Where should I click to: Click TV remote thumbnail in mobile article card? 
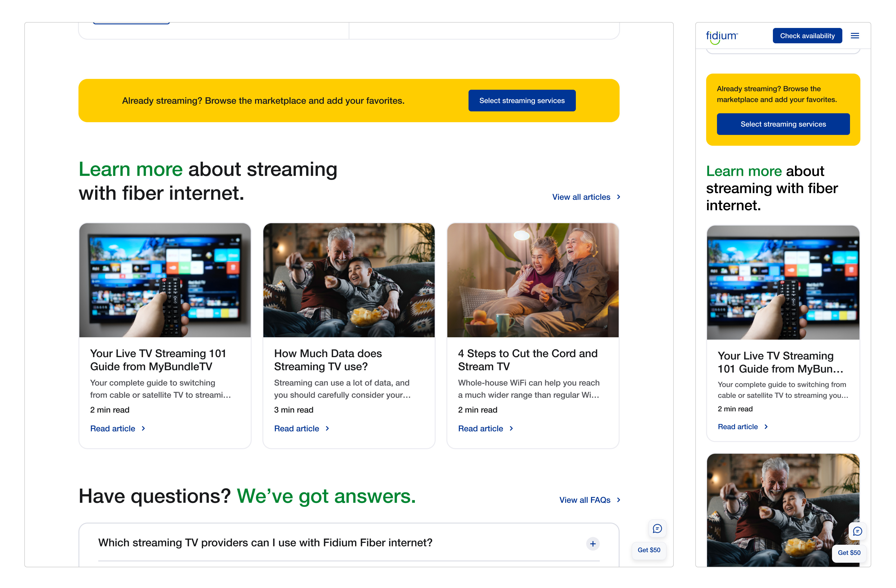pos(783,282)
